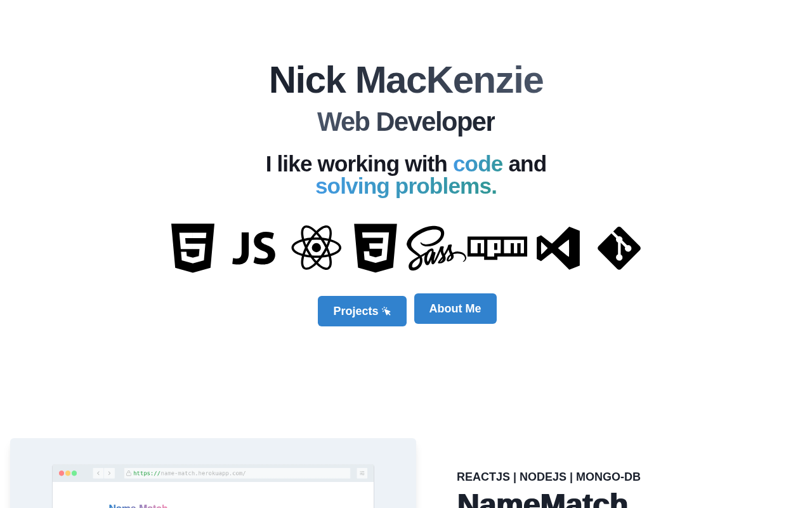The image size is (812, 508).
Task: Click the Web Developer subtitle
Action: [x=406, y=122]
